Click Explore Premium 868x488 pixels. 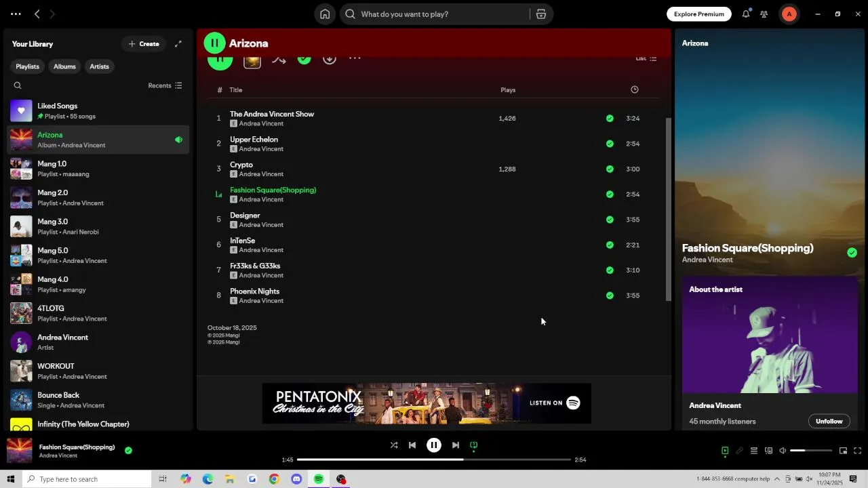point(699,14)
